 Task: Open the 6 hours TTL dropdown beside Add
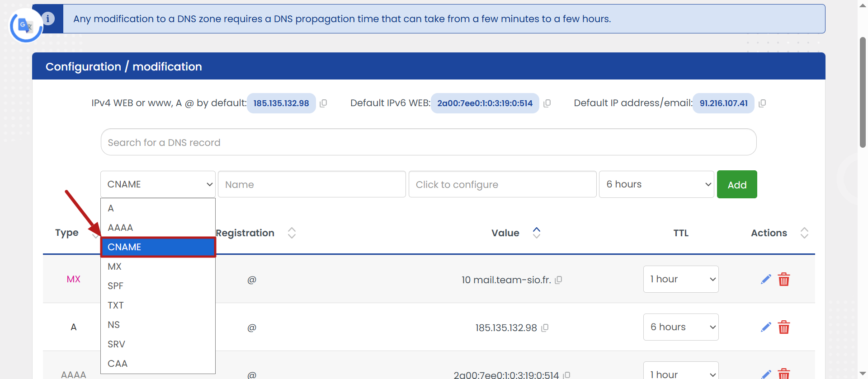pos(656,184)
